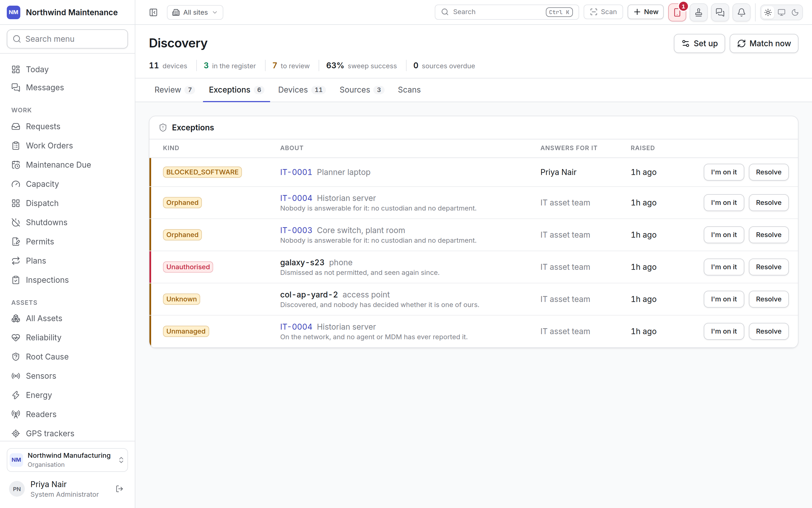Switch to the Scans tab

409,90
